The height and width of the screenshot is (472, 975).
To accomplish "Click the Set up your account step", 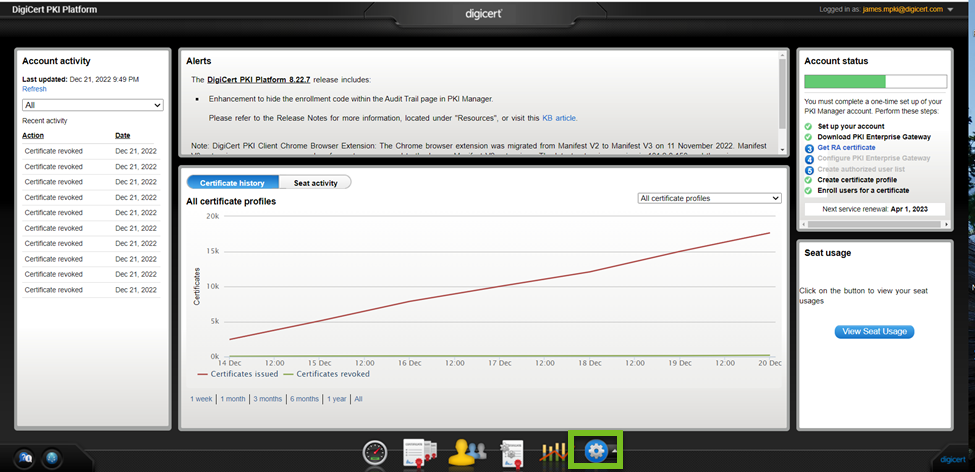I will [851, 126].
